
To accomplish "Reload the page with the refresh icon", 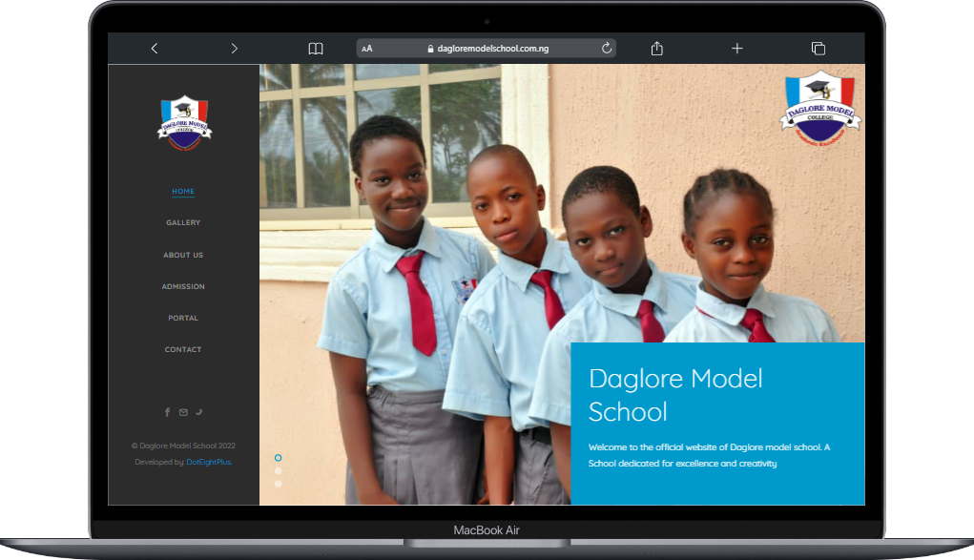I will pos(606,49).
